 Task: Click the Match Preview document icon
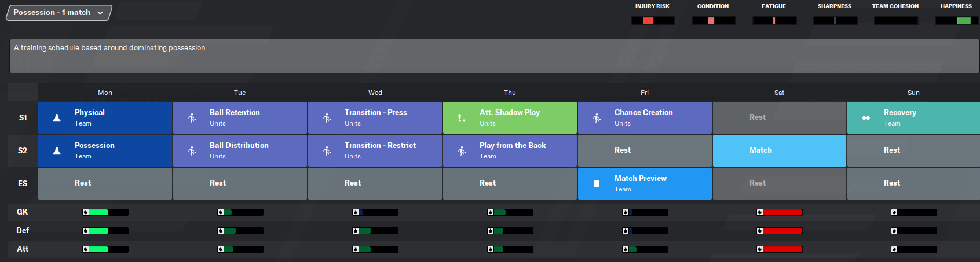point(597,184)
